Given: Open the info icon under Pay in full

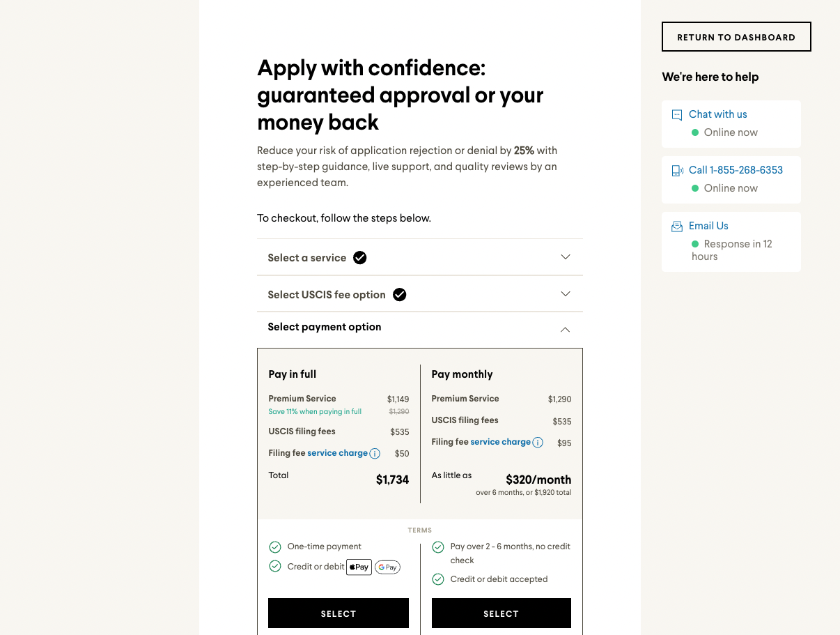Looking at the screenshot, I should [x=375, y=454].
